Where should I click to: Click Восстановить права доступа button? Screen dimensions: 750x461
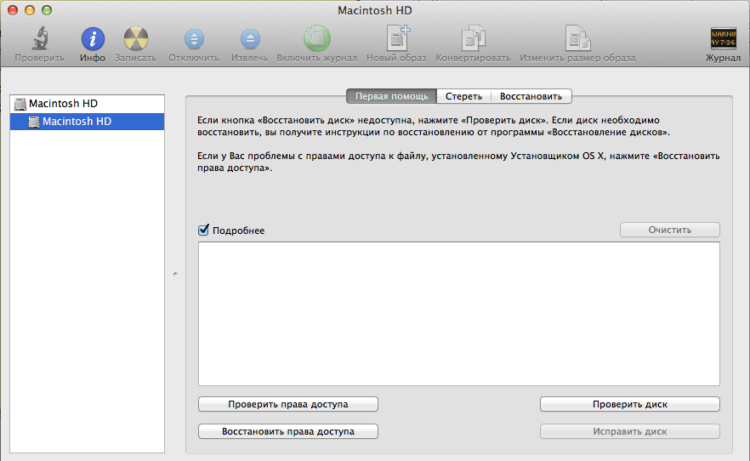tap(288, 431)
